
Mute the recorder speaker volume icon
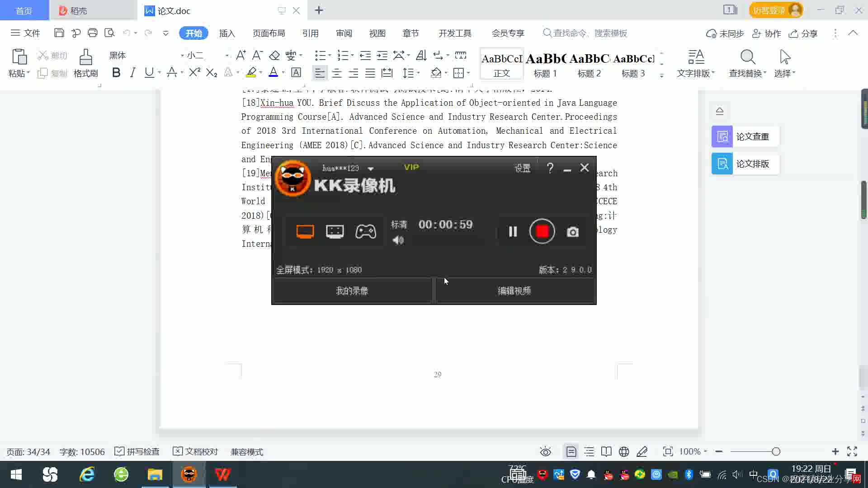click(x=398, y=240)
